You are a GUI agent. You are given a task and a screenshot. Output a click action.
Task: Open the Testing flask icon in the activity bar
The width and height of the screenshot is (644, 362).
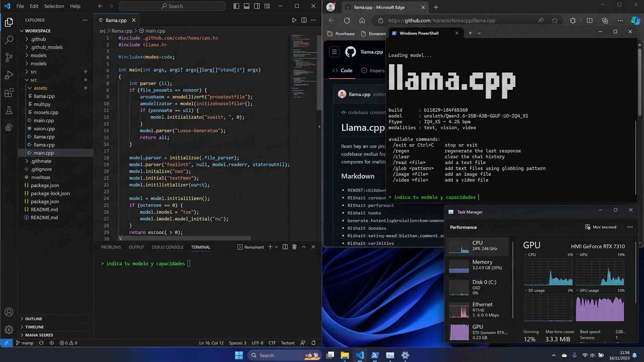(x=9, y=110)
